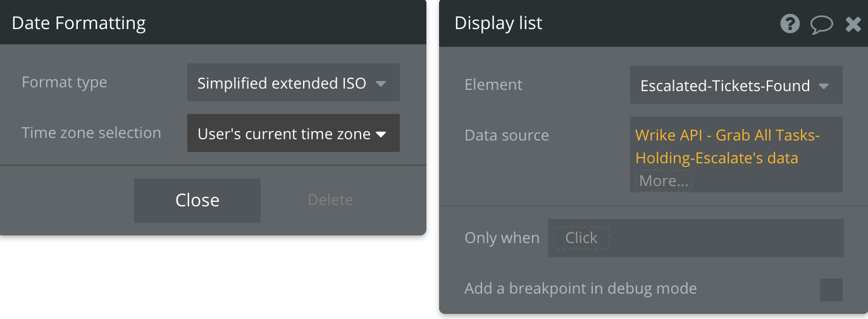868x319 pixels.
Task: Click the Add a breakpoint label text
Action: (580, 289)
